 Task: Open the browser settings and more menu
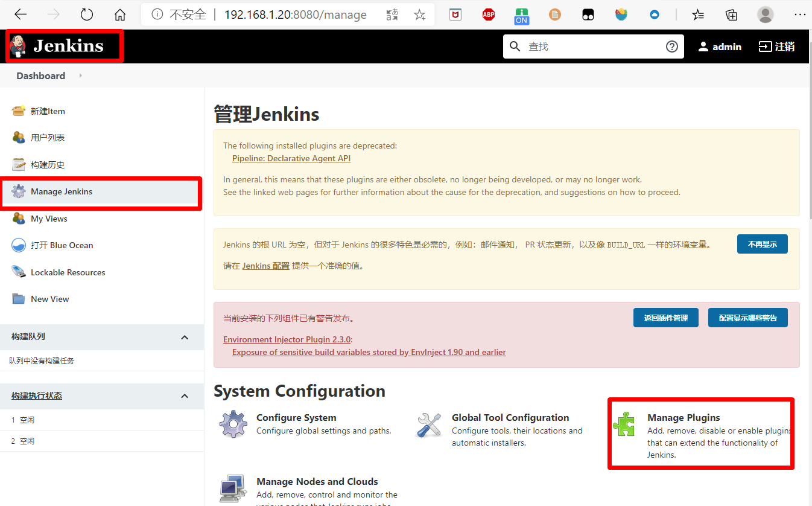[800, 14]
